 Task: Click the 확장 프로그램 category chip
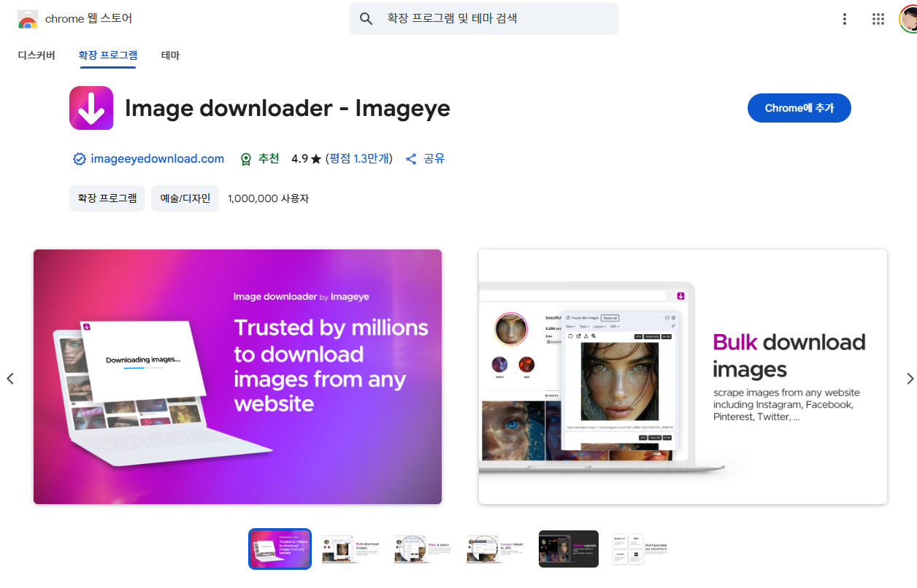(107, 198)
